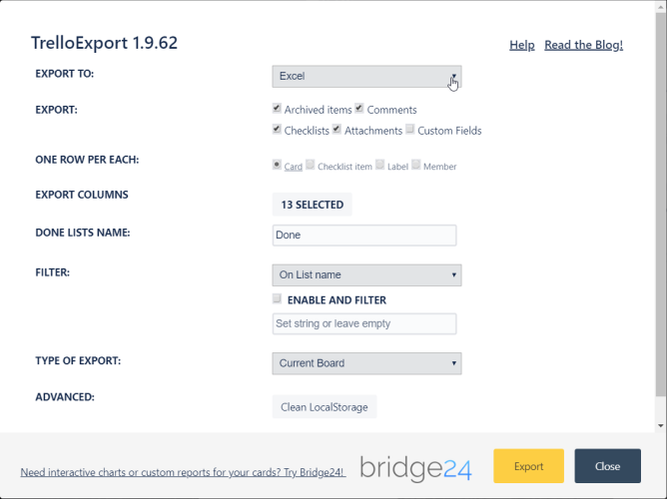
Task: Toggle the Attachments checkbox
Action: [x=337, y=129]
